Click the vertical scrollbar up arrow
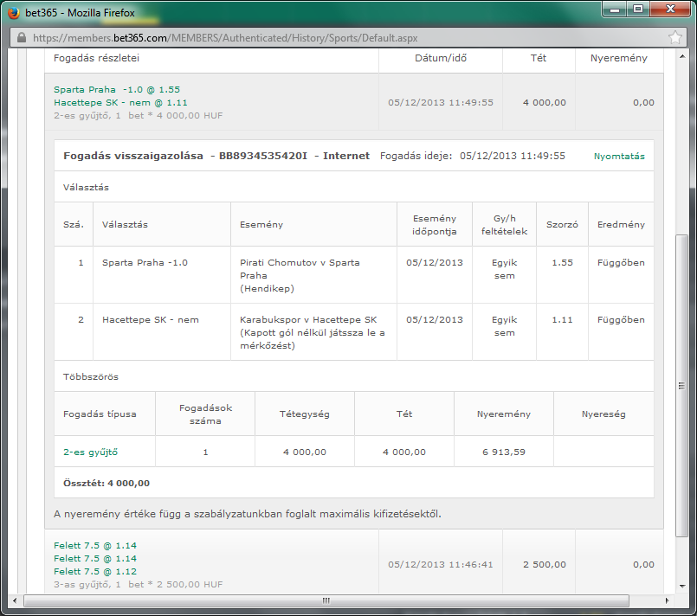 click(682, 57)
